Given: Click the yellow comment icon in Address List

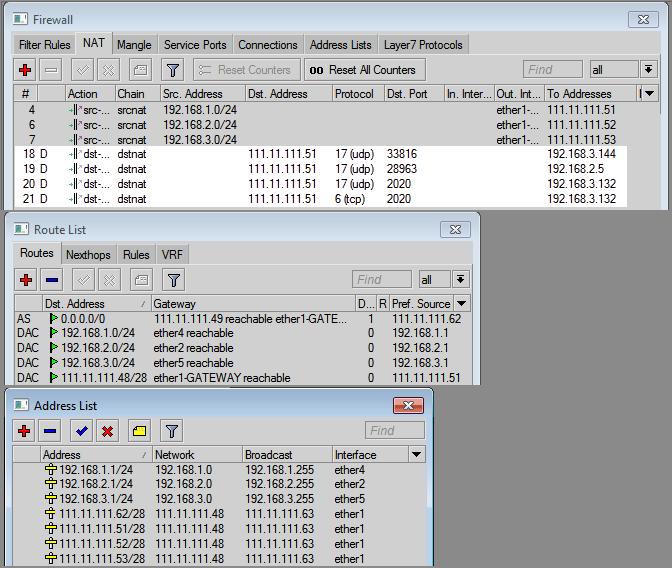Looking at the screenshot, I should [x=139, y=431].
